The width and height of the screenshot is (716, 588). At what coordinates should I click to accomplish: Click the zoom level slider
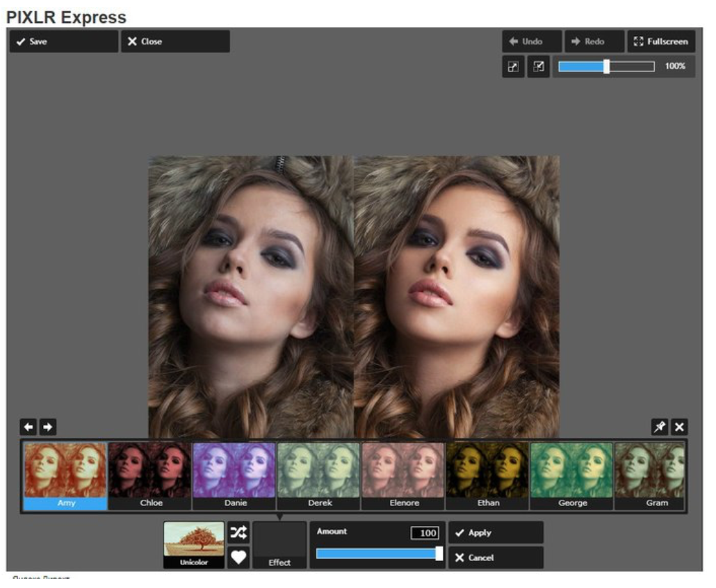[605, 67]
